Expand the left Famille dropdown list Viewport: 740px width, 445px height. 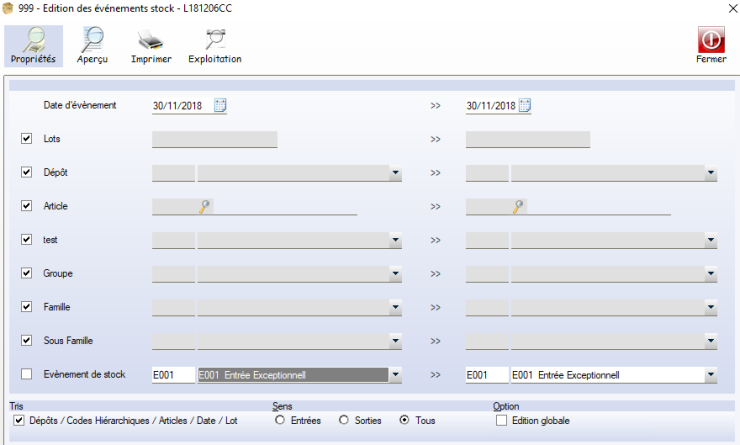click(x=396, y=308)
